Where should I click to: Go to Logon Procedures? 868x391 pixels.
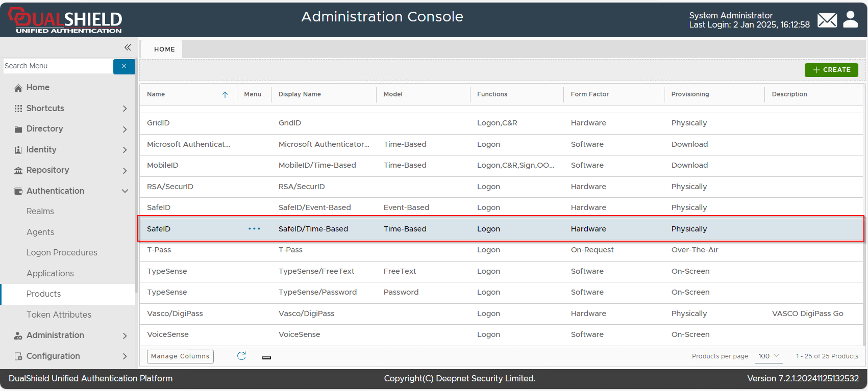pyautogui.click(x=62, y=253)
